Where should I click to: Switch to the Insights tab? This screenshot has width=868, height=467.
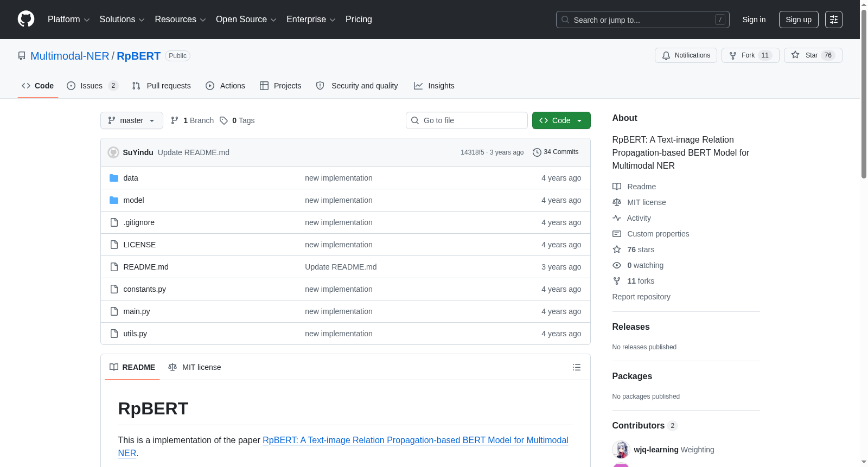[434, 86]
